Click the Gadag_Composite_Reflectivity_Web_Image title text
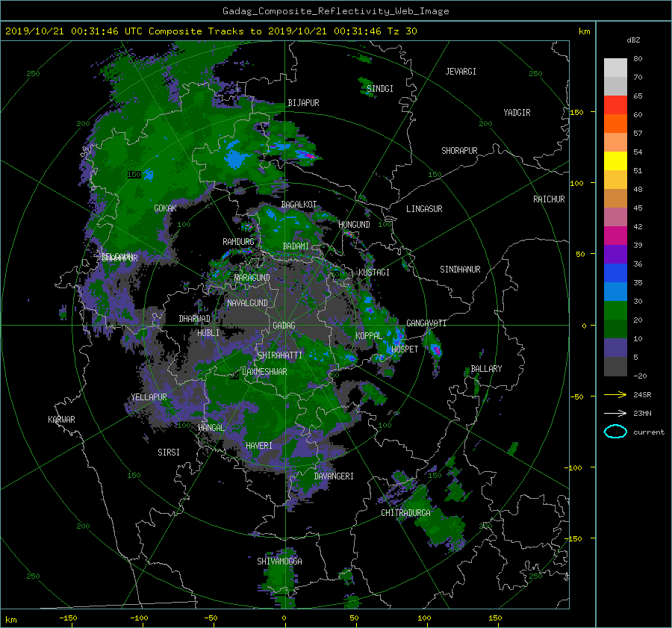 tap(336, 11)
